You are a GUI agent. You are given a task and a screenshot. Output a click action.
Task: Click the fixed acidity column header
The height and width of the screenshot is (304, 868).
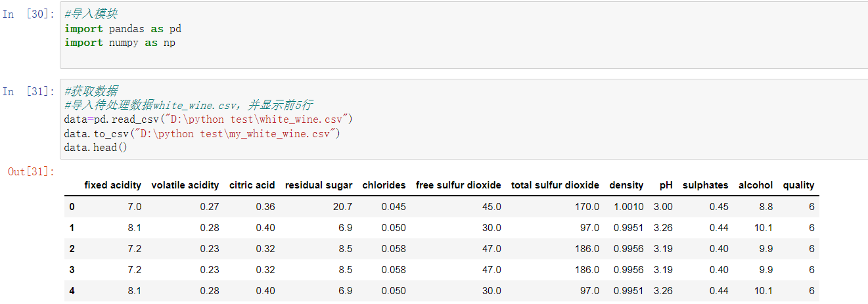113,185
